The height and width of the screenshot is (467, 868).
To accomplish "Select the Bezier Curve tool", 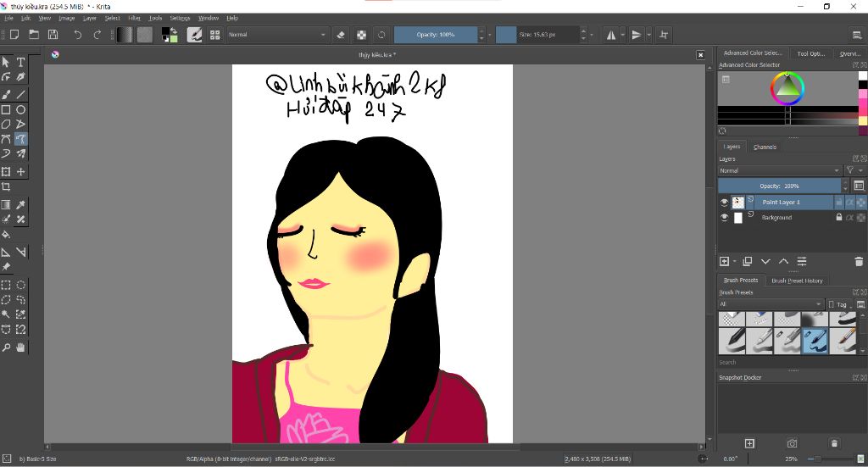I will point(6,139).
